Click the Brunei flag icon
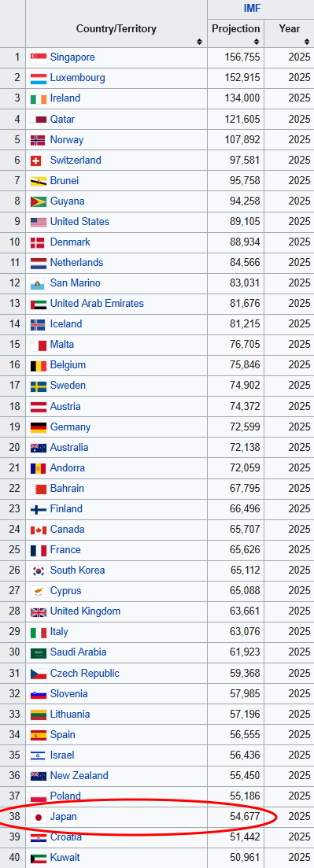Screen dimensions: 314x868 pos(39,181)
